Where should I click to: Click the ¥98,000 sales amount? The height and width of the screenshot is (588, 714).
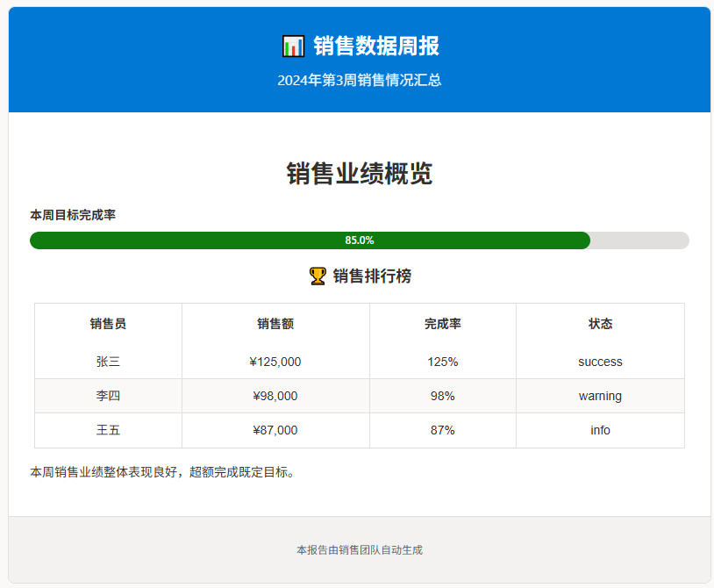275,396
